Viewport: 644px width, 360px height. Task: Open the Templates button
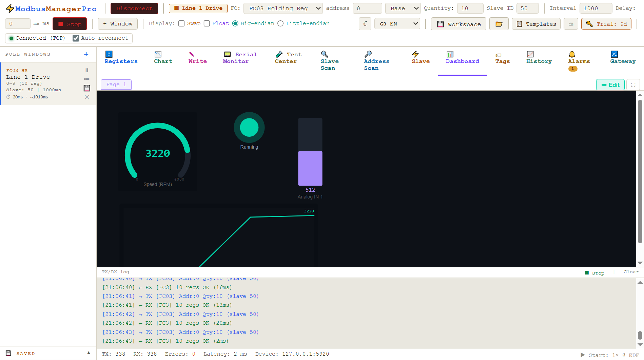[x=536, y=24]
